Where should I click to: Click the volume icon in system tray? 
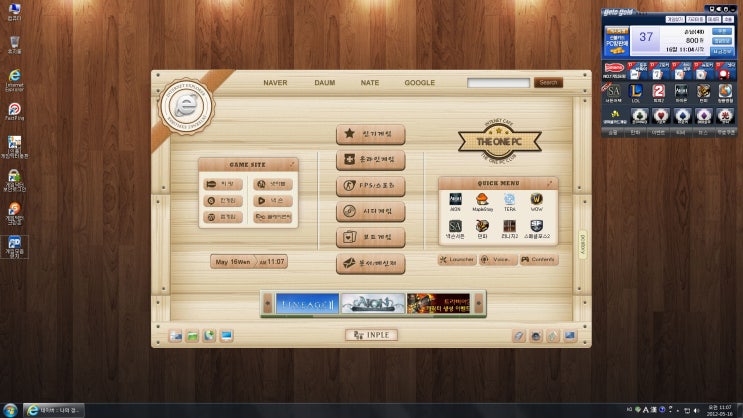(x=697, y=410)
